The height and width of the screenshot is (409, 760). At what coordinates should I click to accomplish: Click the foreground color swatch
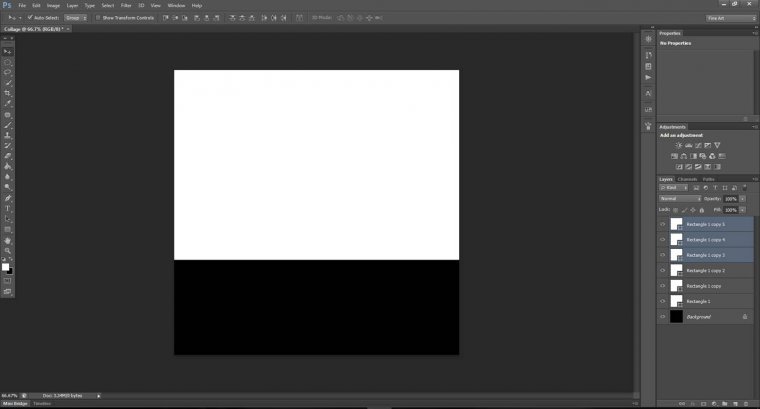tap(5, 267)
